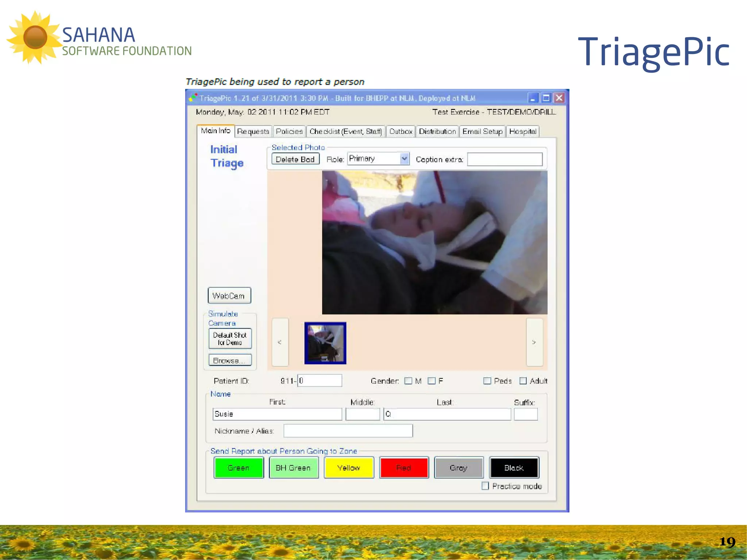Switch to the Requests tab
Screen dimensions: 747x560
tap(253, 131)
